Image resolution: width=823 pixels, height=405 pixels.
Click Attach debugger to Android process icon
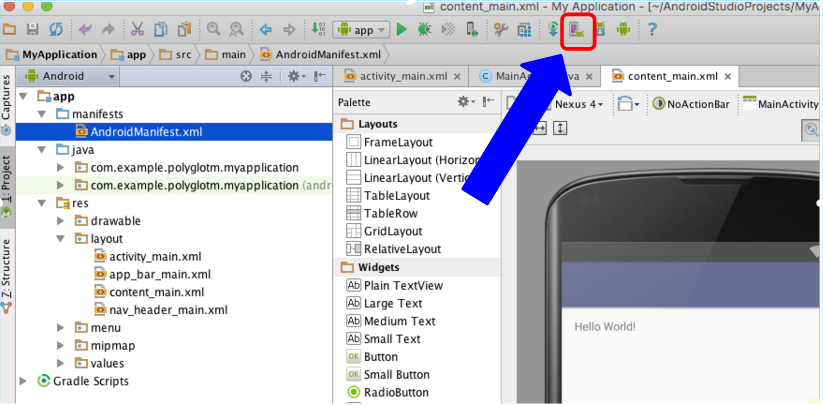pyautogui.click(x=472, y=29)
